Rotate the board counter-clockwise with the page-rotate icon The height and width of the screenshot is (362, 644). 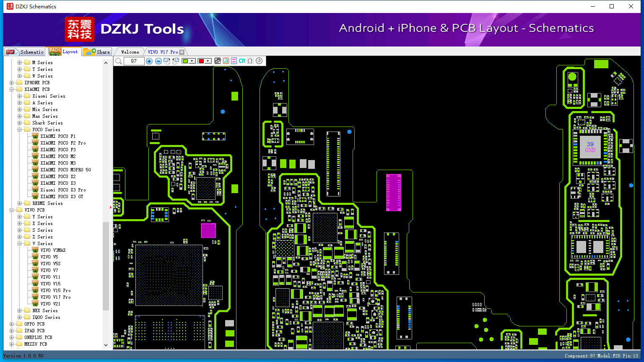pyautogui.click(x=176, y=61)
